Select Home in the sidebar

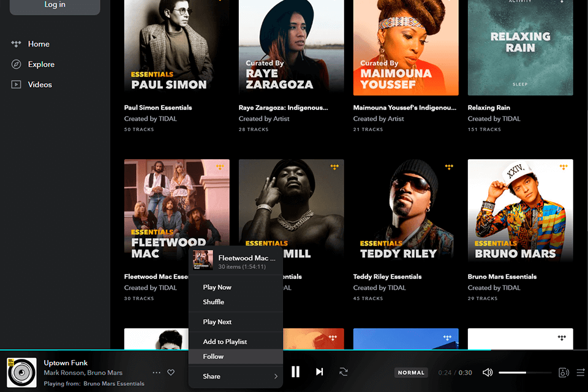pyautogui.click(x=39, y=43)
